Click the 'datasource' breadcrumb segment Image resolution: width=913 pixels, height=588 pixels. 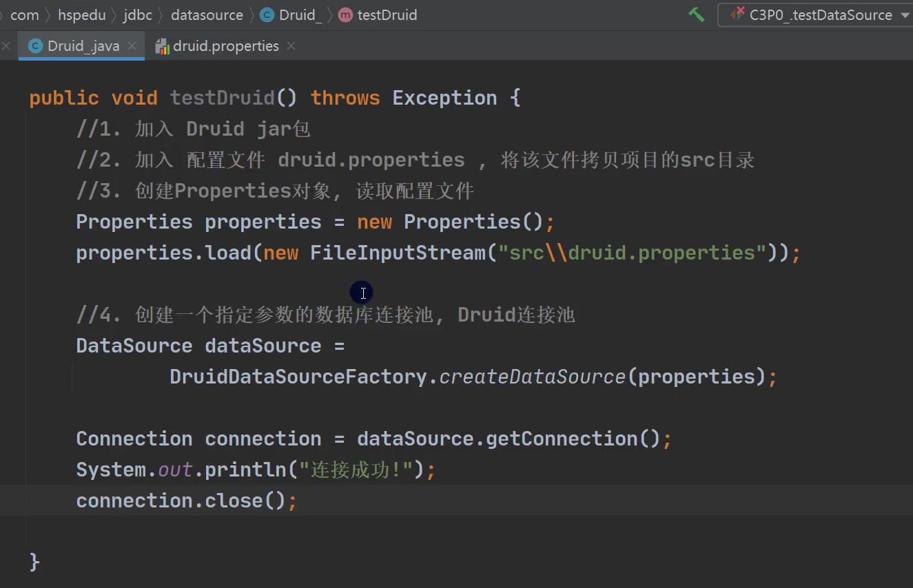pos(207,15)
